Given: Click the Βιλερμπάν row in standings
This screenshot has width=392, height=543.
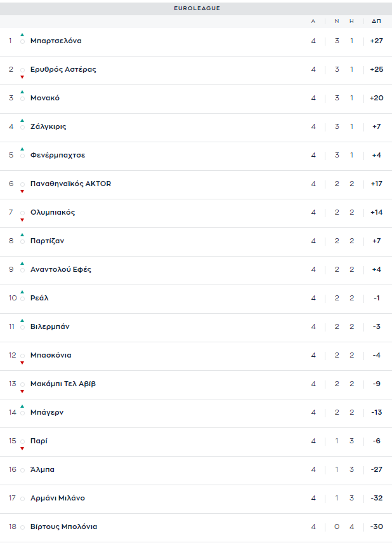Looking at the screenshot, I should (x=196, y=326).
